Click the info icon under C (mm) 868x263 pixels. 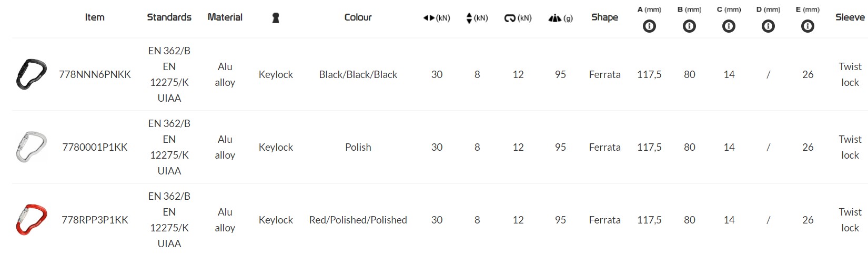pyautogui.click(x=729, y=26)
